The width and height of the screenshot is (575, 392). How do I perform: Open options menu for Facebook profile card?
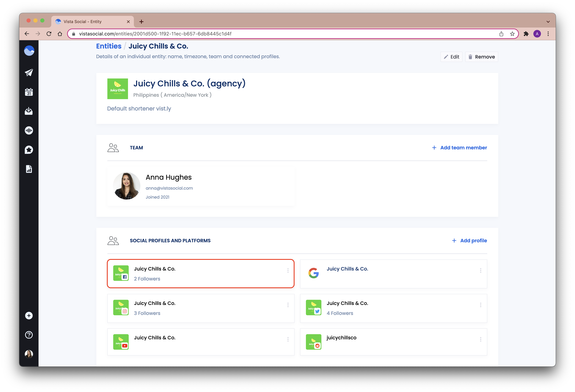(288, 271)
